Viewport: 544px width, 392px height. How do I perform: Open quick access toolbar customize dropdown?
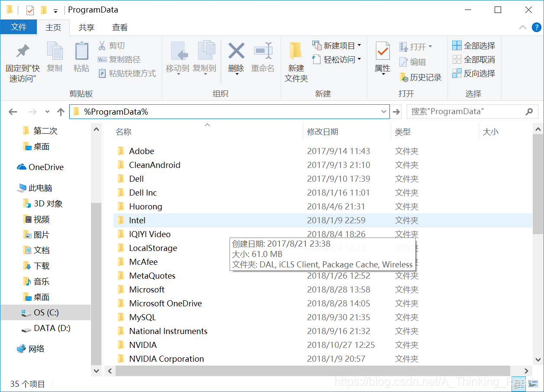55,11
